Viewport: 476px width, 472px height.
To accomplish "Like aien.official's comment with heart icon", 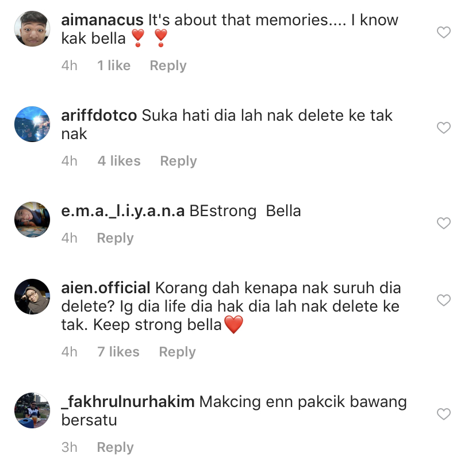I will coord(443,300).
